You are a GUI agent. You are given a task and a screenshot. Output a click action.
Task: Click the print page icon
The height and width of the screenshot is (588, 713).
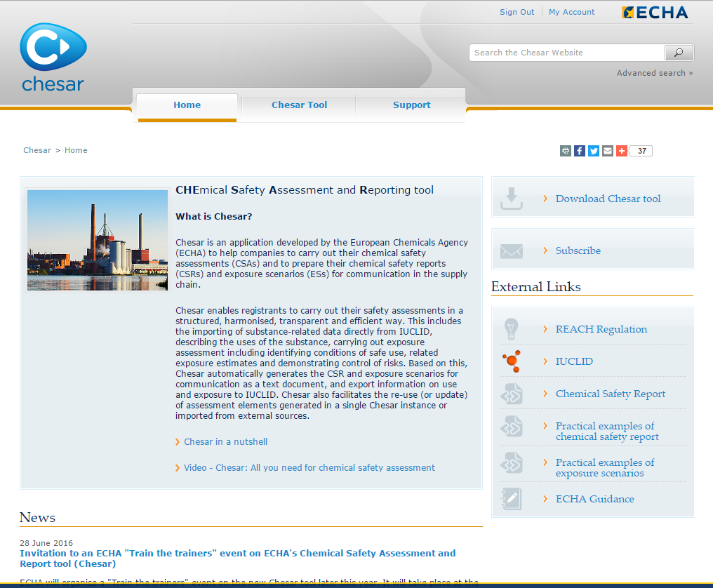565,151
